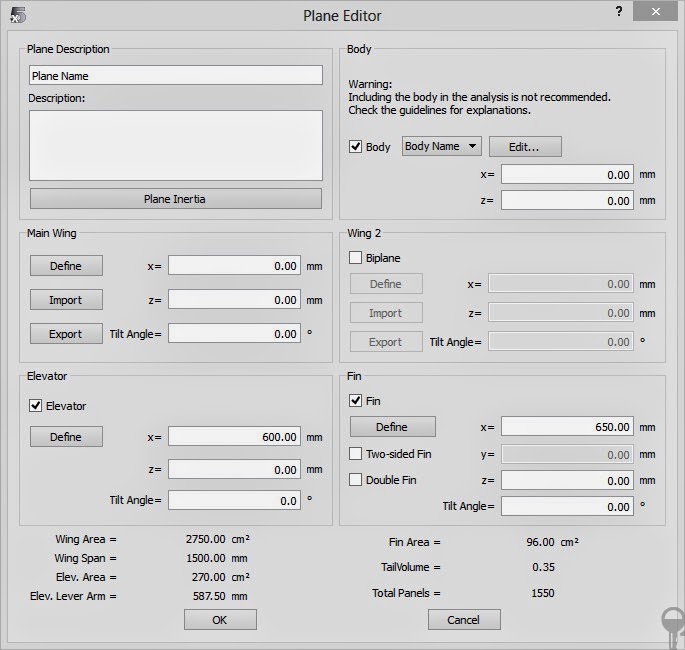Check the Double Fin checkbox
The image size is (685, 650).
tap(355, 480)
